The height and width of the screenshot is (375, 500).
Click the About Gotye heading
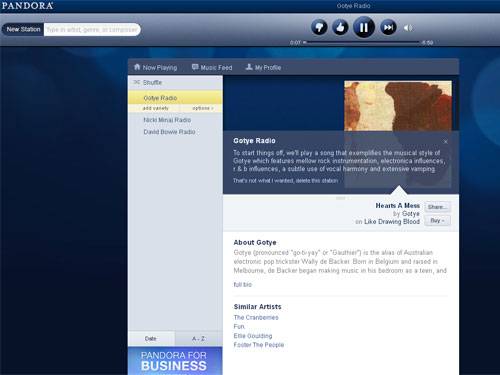[x=255, y=242]
